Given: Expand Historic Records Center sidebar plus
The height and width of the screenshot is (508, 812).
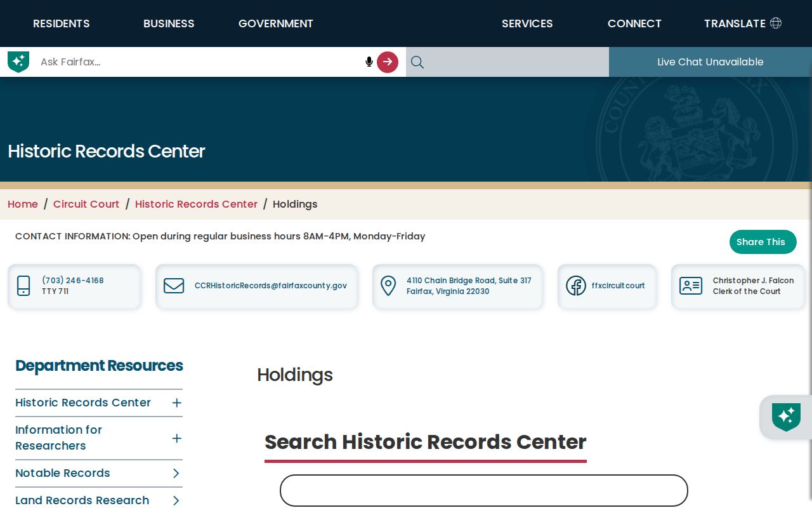Looking at the screenshot, I should (177, 403).
